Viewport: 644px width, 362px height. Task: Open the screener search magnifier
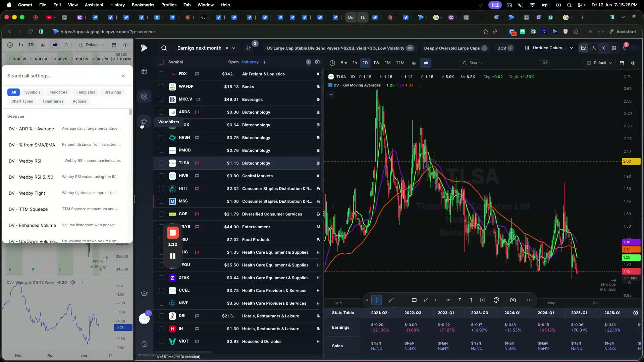(164, 48)
